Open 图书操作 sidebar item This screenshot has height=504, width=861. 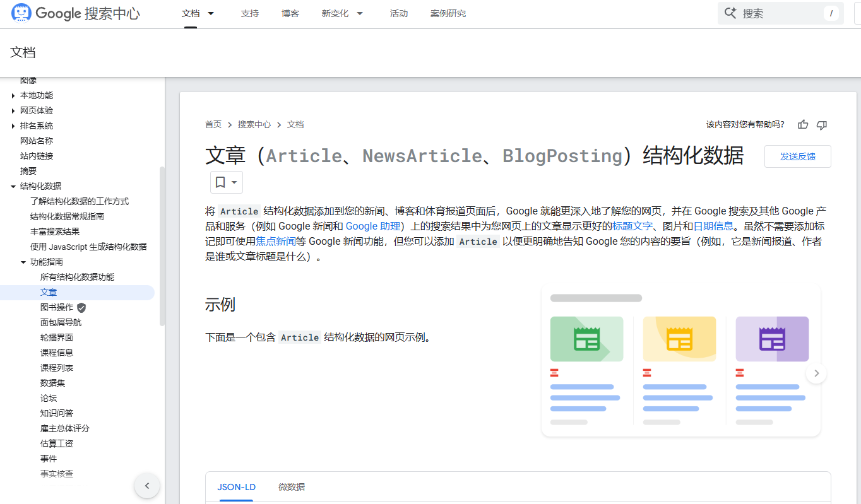57,308
